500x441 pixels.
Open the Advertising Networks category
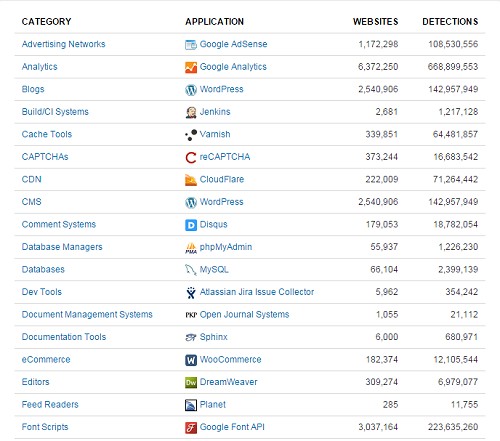[63, 44]
